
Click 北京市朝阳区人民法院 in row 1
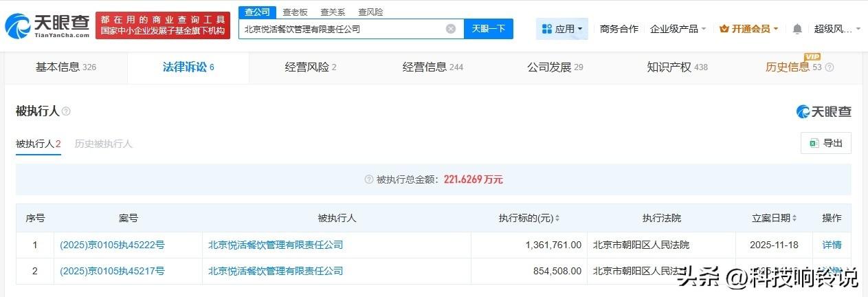tap(641, 245)
